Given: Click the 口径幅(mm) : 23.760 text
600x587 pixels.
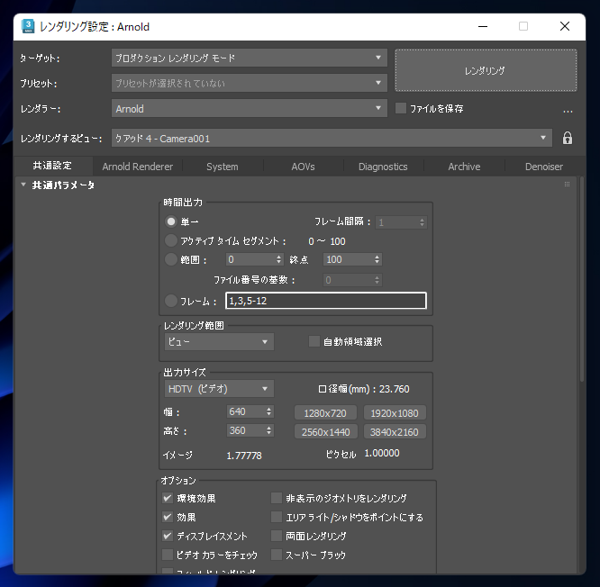Looking at the screenshot, I should click(364, 389).
